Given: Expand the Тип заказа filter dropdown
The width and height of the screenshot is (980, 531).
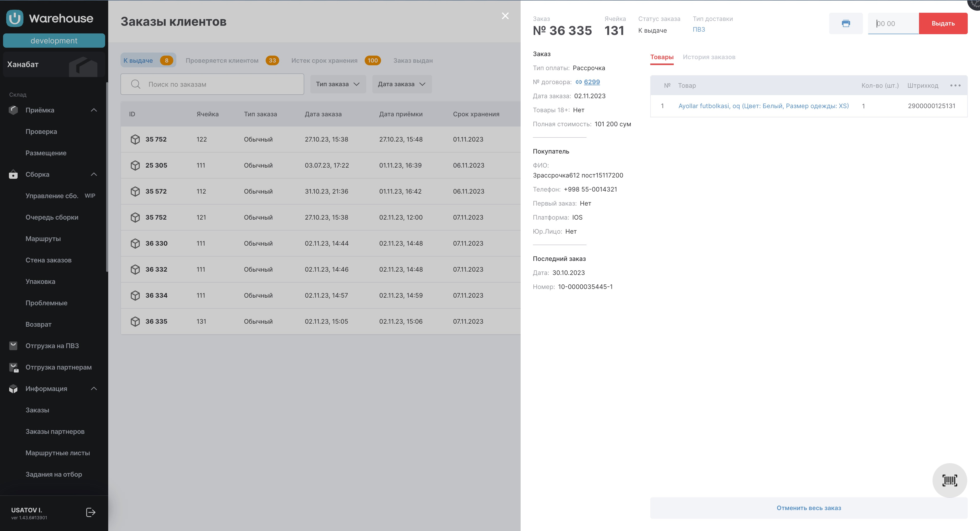Looking at the screenshot, I should (x=338, y=84).
